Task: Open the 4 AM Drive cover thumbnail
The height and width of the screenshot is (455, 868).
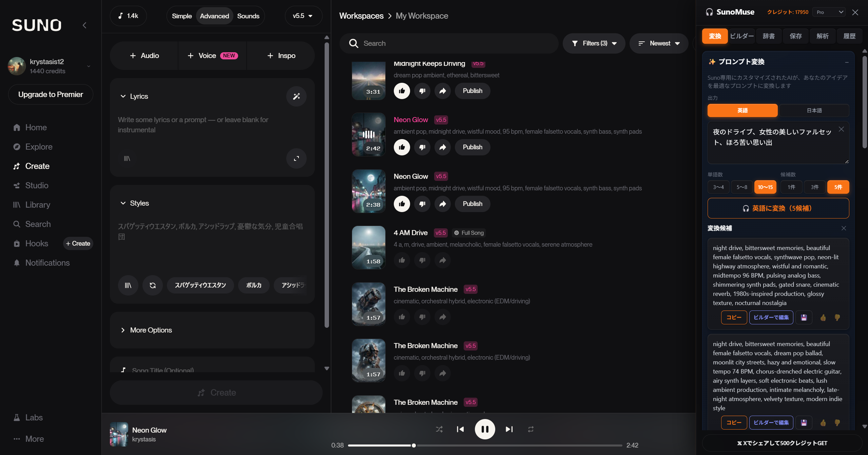Action: point(369,248)
